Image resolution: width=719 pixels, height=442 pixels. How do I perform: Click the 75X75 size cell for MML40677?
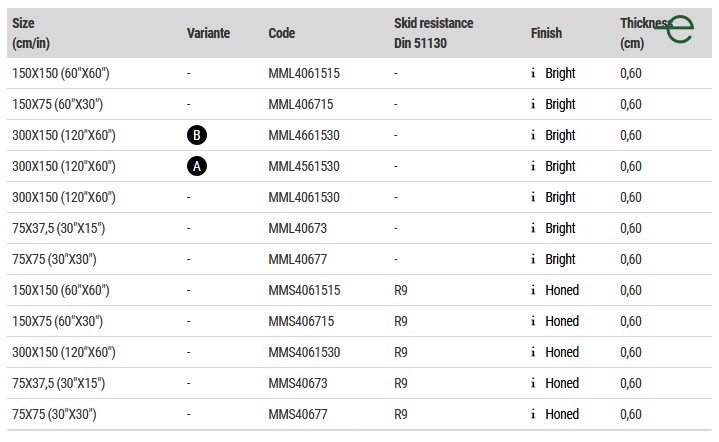point(54,259)
